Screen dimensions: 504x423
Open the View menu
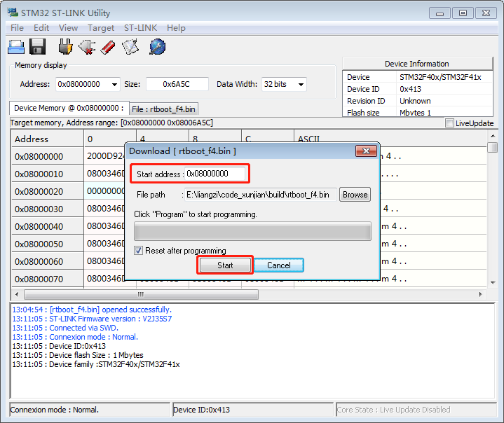pos(68,28)
